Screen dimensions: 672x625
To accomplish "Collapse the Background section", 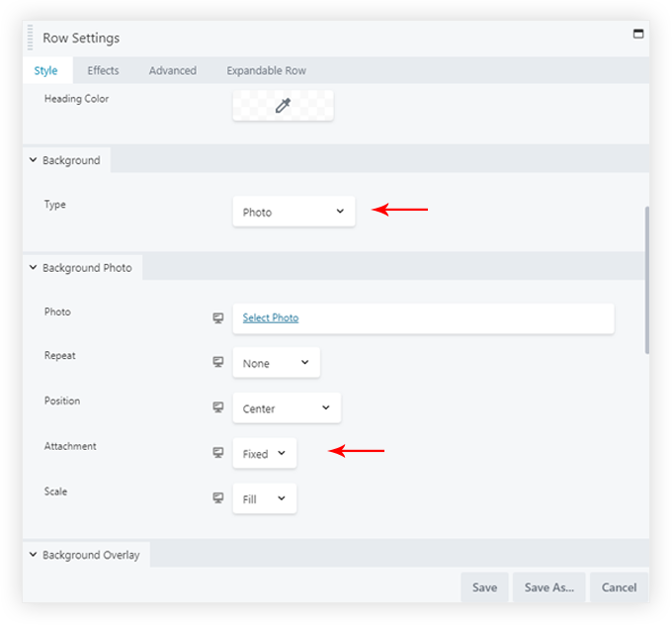I will click(63, 160).
